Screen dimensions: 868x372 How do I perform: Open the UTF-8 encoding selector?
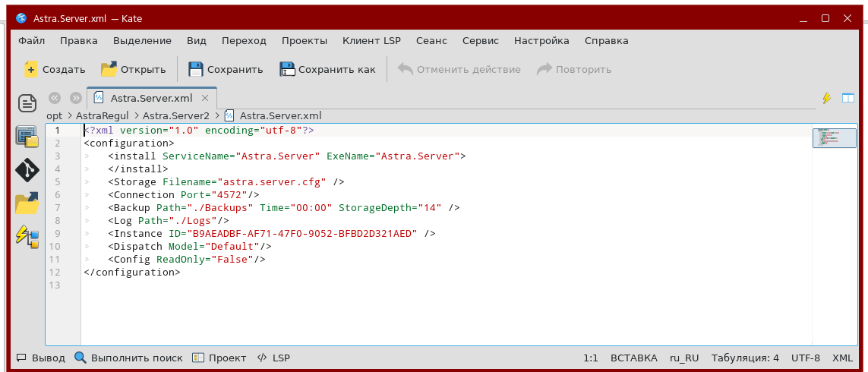[805, 358]
